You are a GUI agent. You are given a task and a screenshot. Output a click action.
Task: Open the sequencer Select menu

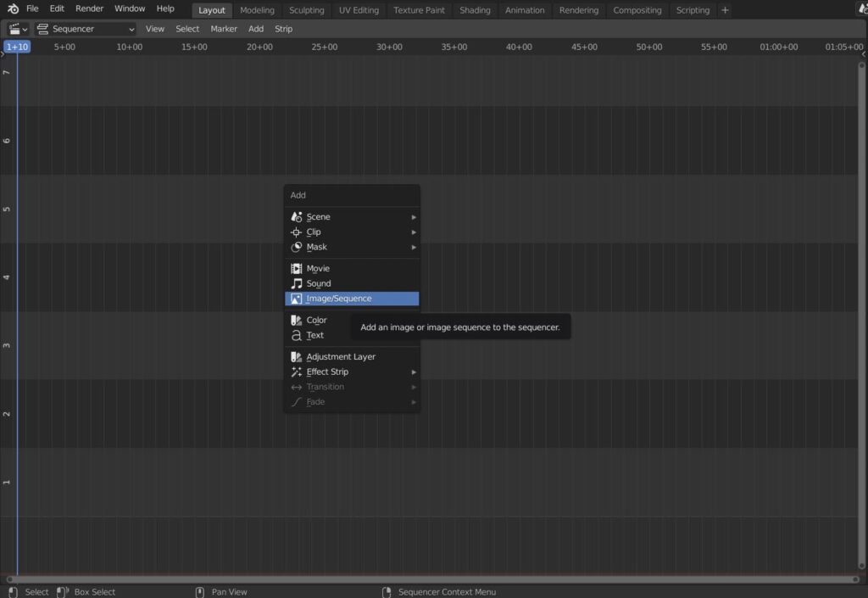(x=187, y=29)
